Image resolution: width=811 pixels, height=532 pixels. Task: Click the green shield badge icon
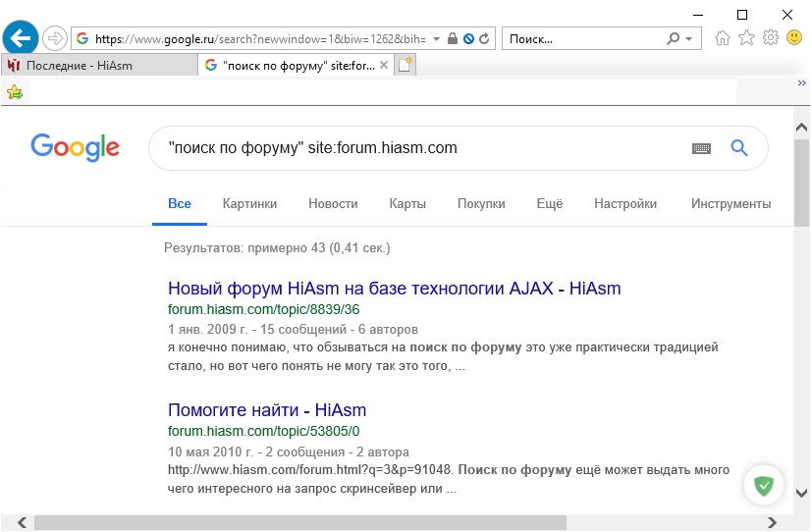[x=763, y=485]
